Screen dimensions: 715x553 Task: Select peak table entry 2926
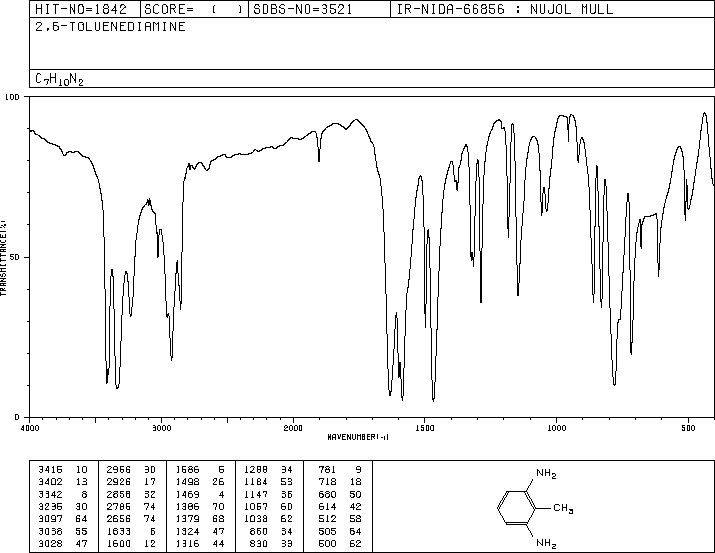[131, 482]
